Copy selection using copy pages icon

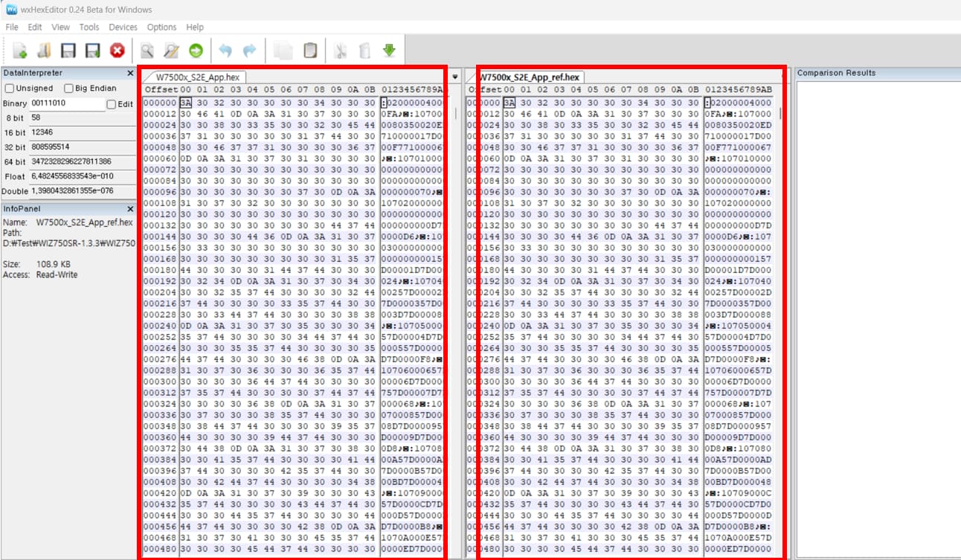[283, 51]
